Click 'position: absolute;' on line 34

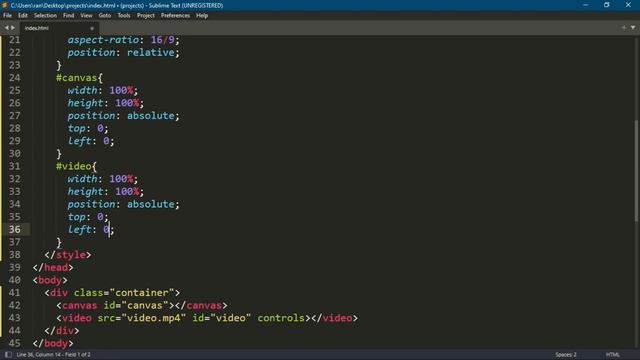pos(123,204)
